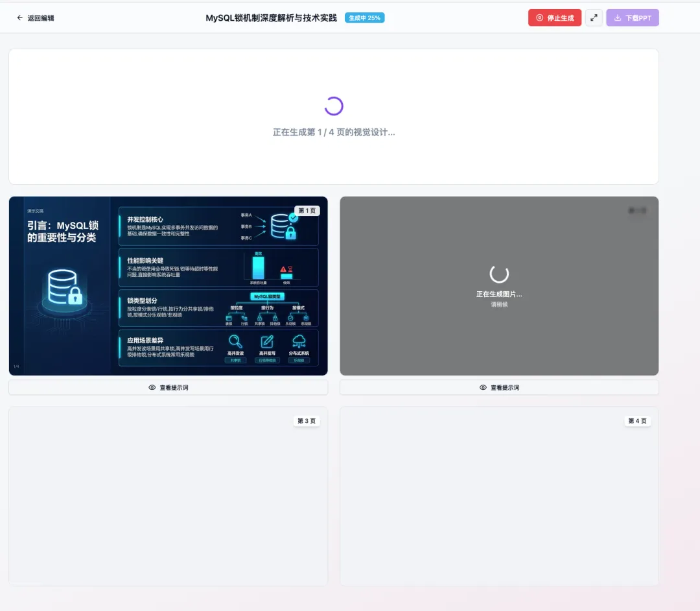View prompt under slide 2
This screenshot has width=700, height=611.
coord(499,387)
